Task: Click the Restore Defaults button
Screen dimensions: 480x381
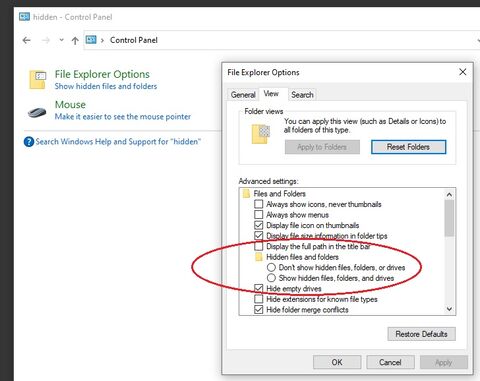Action: coord(421,334)
